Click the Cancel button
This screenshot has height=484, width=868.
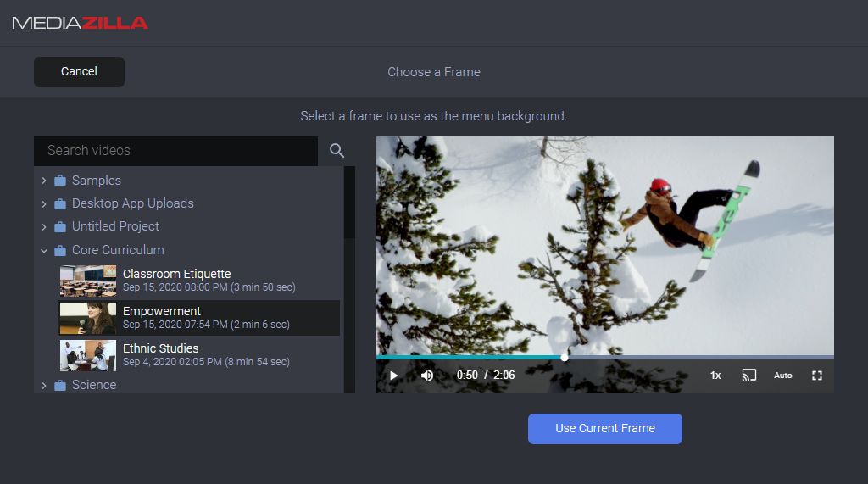point(79,72)
